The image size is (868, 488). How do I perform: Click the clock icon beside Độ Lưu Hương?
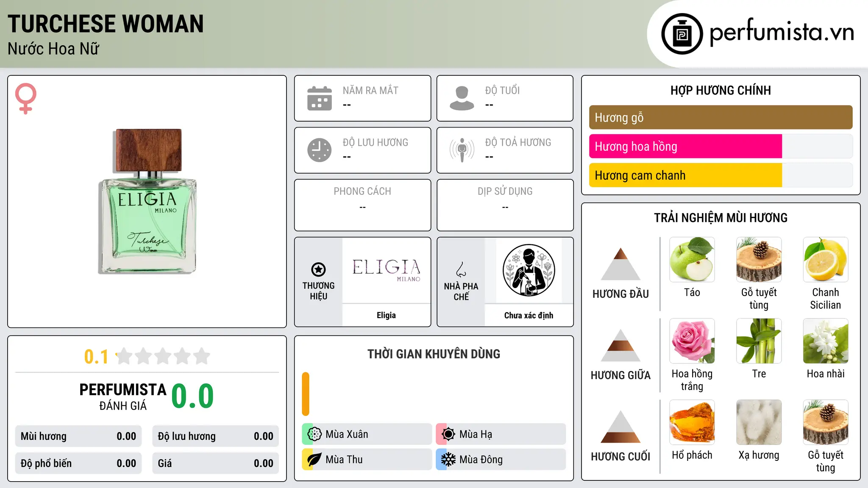[x=320, y=150]
